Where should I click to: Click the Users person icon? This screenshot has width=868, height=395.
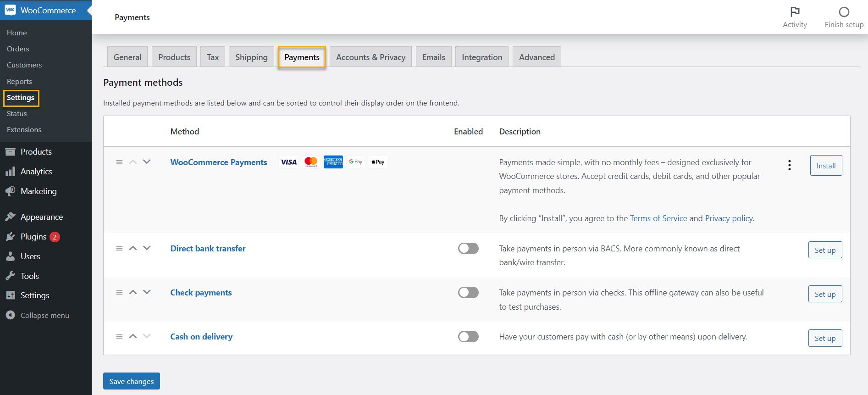pos(10,256)
